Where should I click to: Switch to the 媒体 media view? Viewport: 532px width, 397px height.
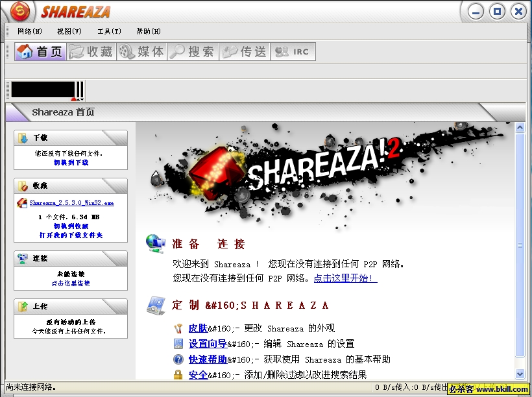point(142,52)
